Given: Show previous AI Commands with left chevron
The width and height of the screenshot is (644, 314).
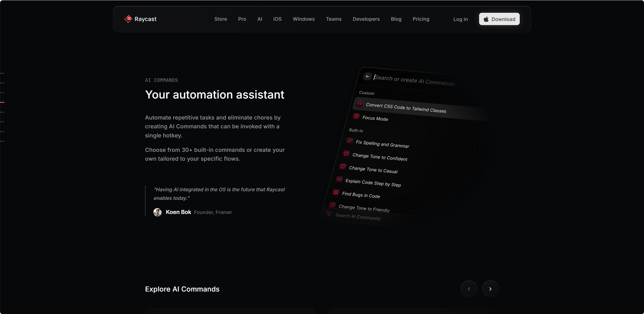Looking at the screenshot, I should click(469, 289).
